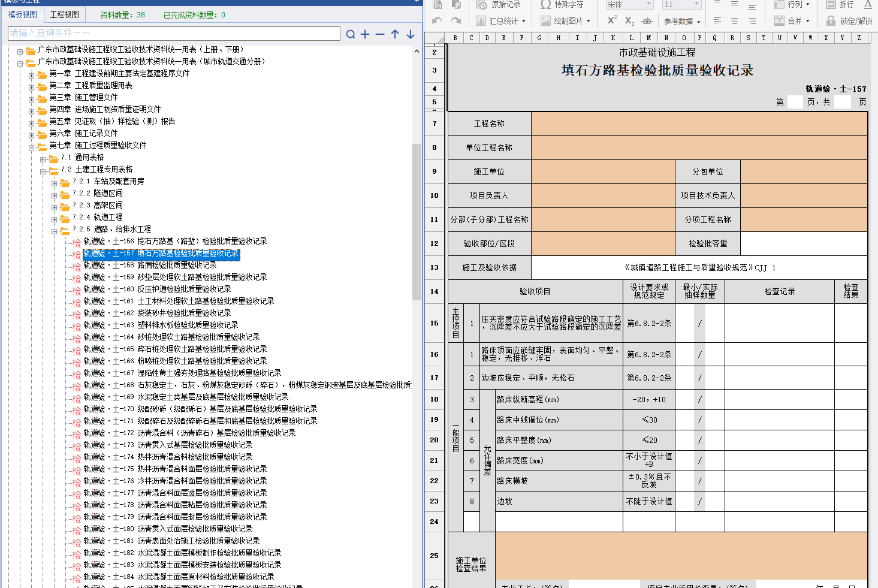Open 土-158 路肩检验批质量验收记录
Viewport: 878px width, 588px height.
pos(150,266)
